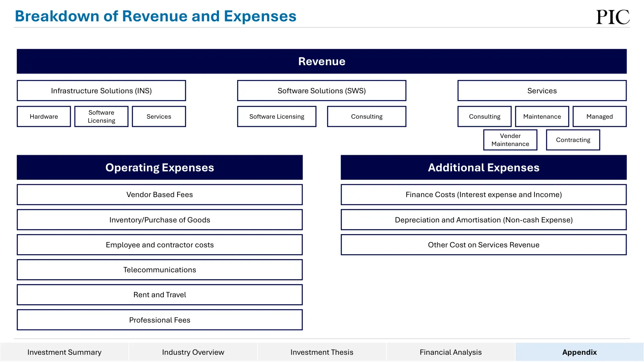Image resolution: width=644 pixels, height=362 pixels.
Task: Select the Financial Analysis tab
Action: [451, 352]
